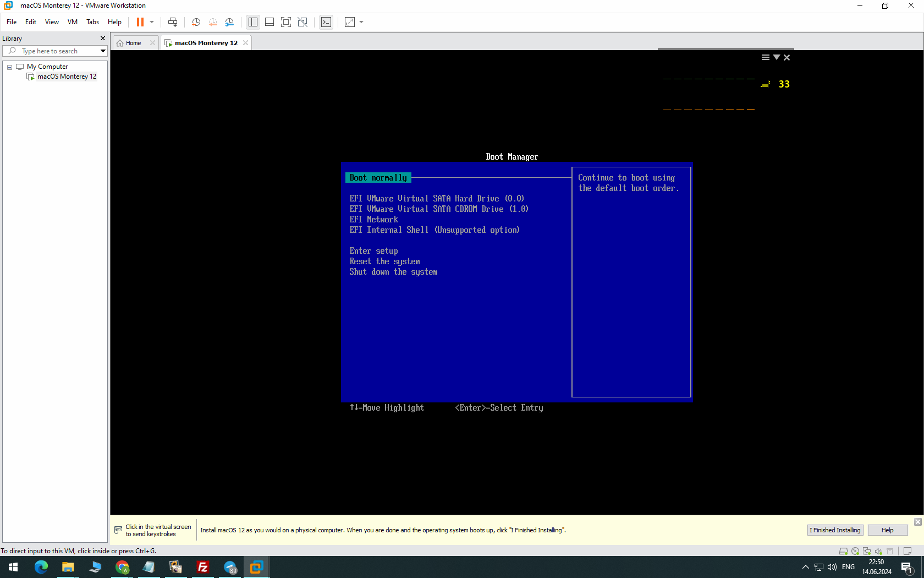Show the console view
The width and height of the screenshot is (924, 578).
tap(326, 22)
